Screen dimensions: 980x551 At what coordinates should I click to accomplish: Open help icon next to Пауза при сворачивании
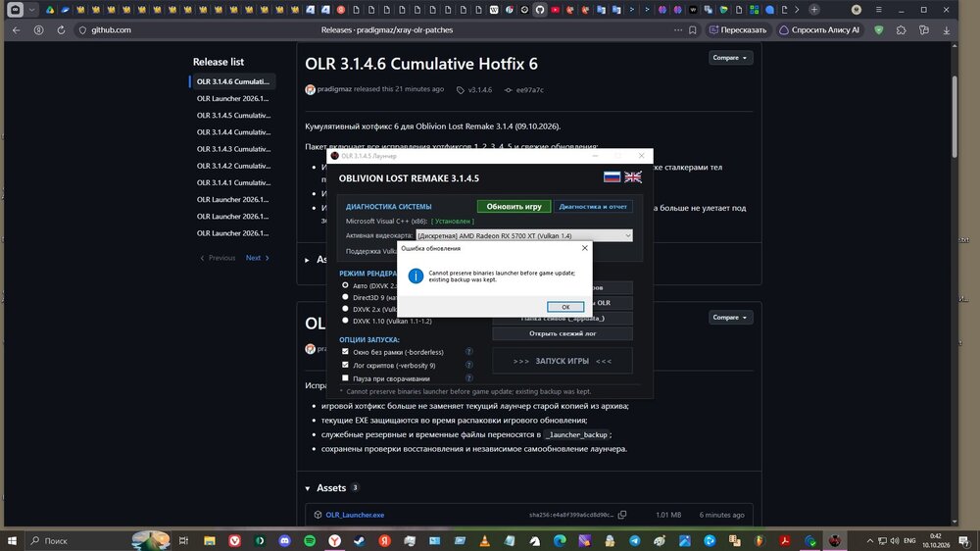click(468, 377)
